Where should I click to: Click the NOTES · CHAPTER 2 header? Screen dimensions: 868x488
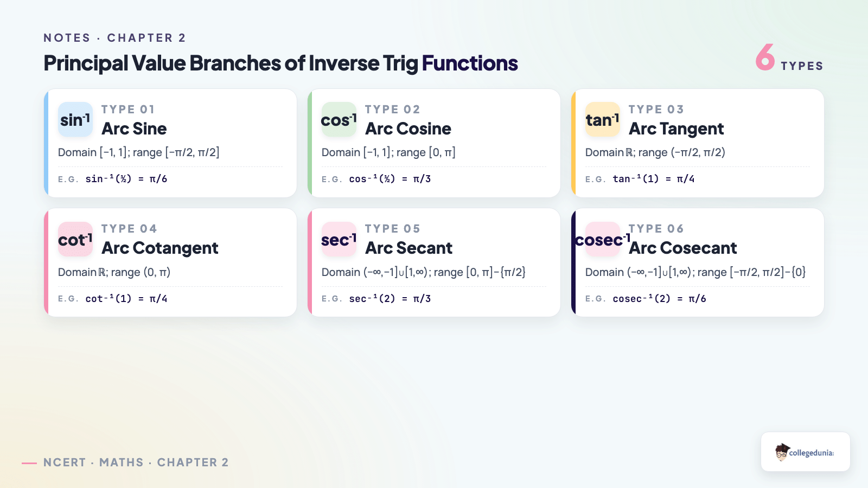pyautogui.click(x=114, y=38)
